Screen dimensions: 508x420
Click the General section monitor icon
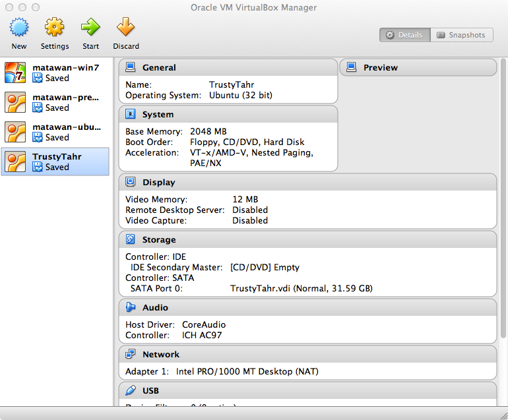click(130, 67)
